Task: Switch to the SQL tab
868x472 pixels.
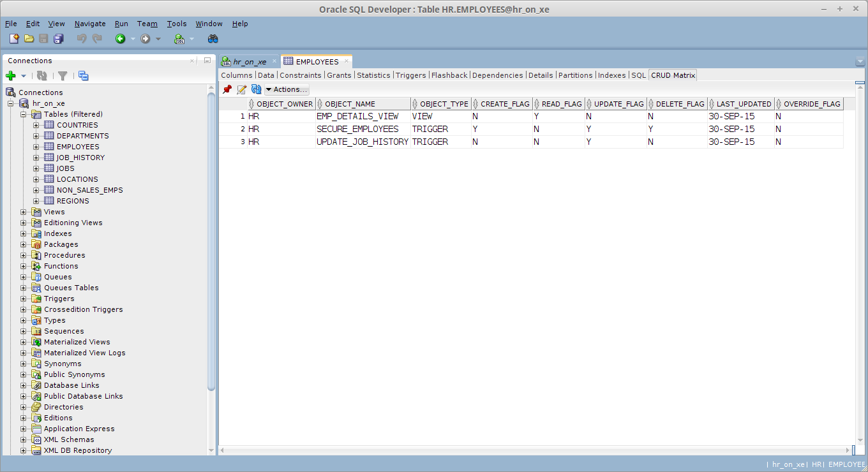Action: coord(639,75)
